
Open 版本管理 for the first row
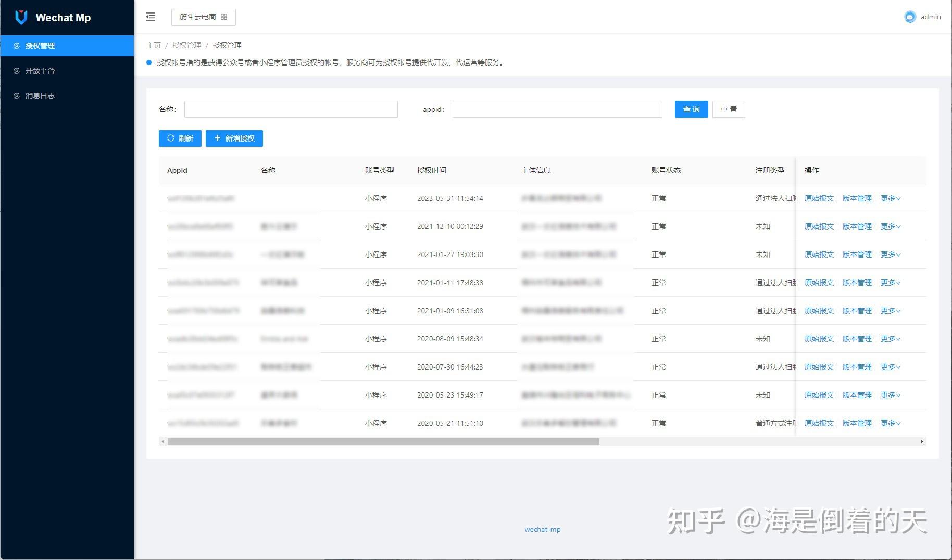click(857, 198)
